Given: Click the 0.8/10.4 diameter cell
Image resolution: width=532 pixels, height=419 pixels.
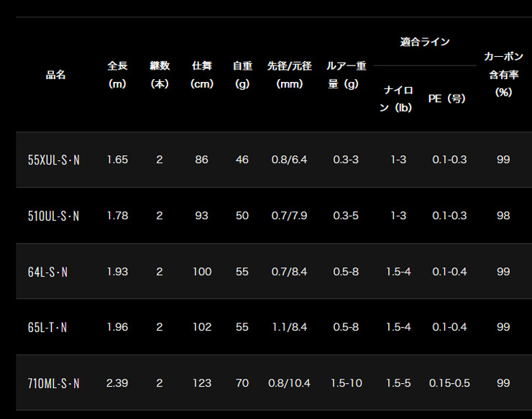Looking at the screenshot, I should [x=289, y=383].
